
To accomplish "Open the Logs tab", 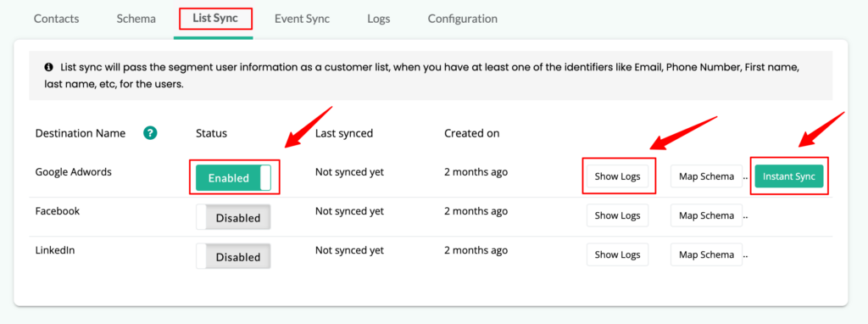I will click(379, 19).
